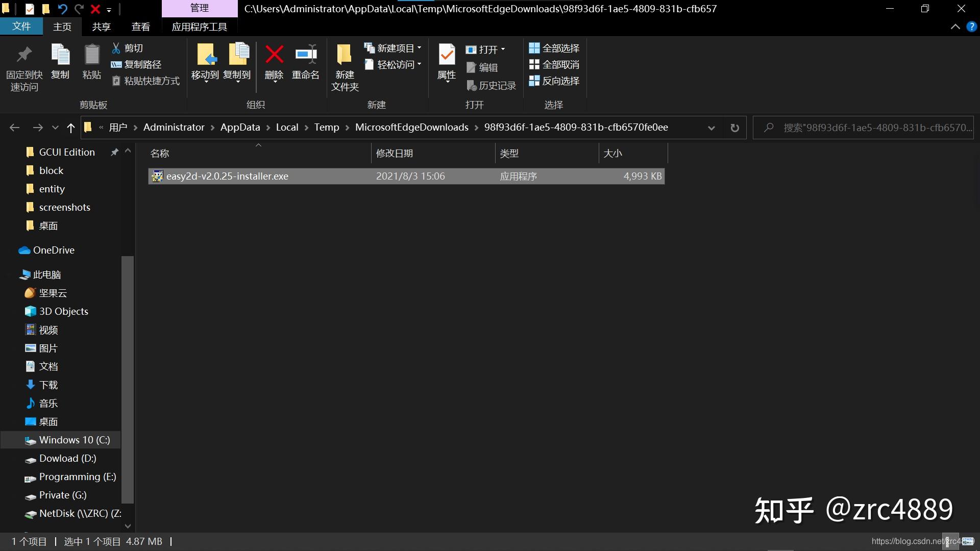
Task: Navigate back with the left arrow
Action: point(14,128)
